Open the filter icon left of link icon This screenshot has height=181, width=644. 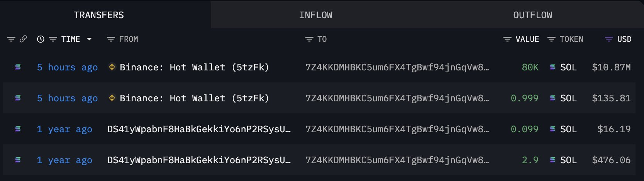11,39
